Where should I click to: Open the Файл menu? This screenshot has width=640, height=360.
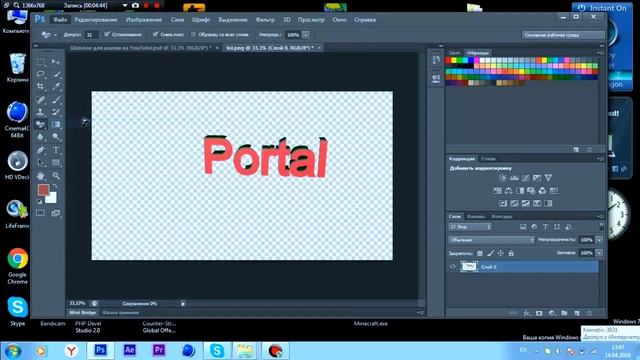point(60,20)
